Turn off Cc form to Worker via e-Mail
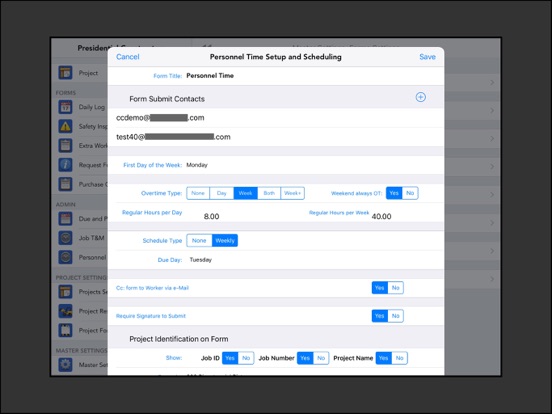The height and width of the screenshot is (414, 552). pos(396,288)
